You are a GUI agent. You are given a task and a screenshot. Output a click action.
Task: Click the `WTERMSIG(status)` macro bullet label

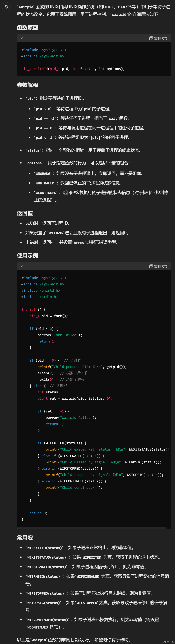[44, 576]
